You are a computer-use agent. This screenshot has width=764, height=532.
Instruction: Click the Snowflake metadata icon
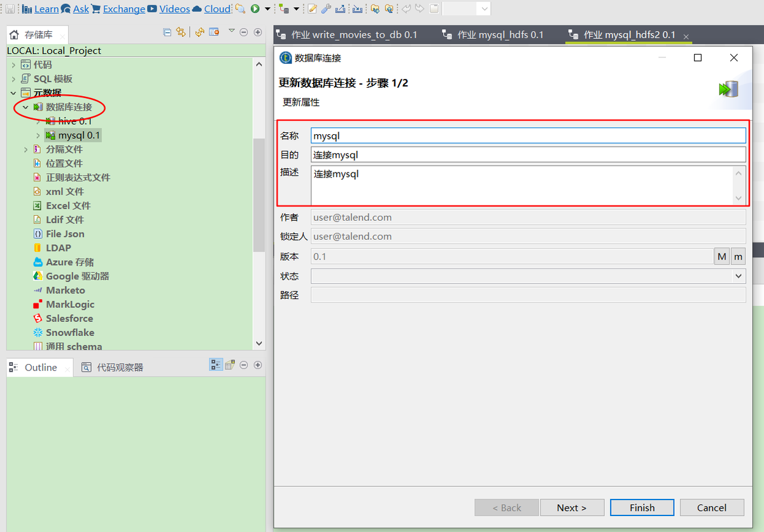point(38,332)
